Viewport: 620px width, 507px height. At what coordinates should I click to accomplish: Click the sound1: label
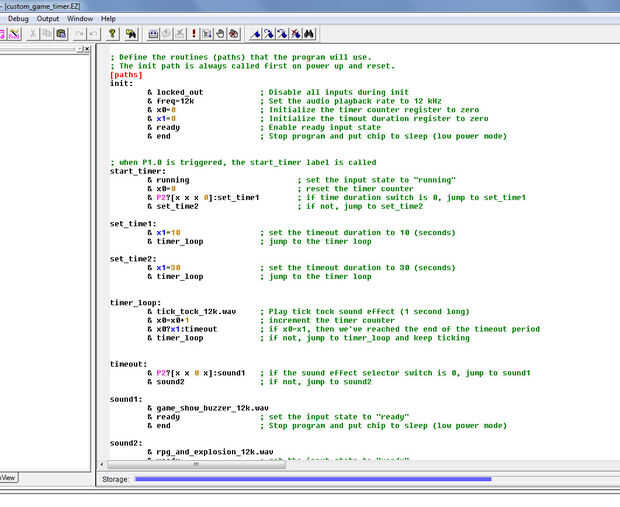[126, 399]
